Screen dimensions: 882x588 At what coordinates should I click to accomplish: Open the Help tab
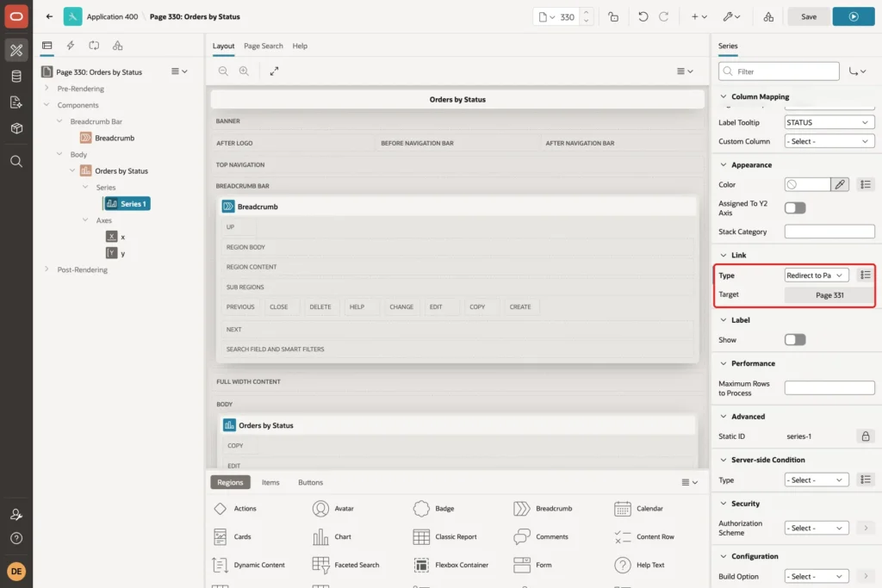click(x=300, y=46)
